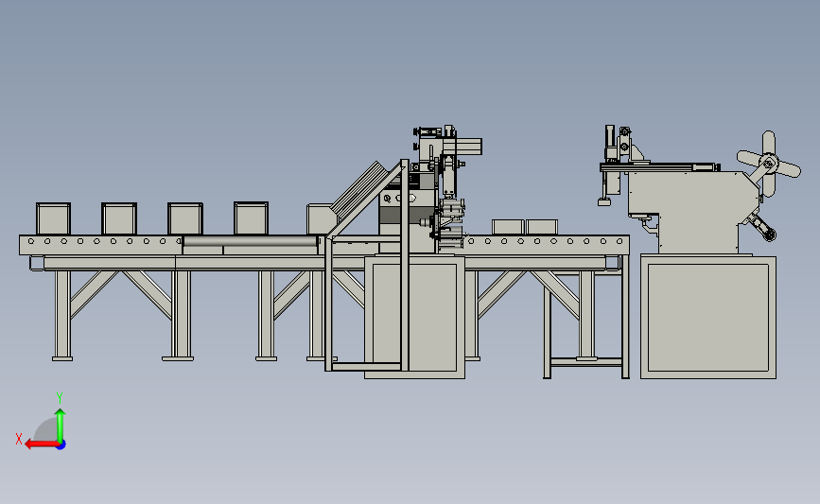Click the blue Z axis dot at triad origin
Image resolution: width=820 pixels, height=504 pixels.
61,445
